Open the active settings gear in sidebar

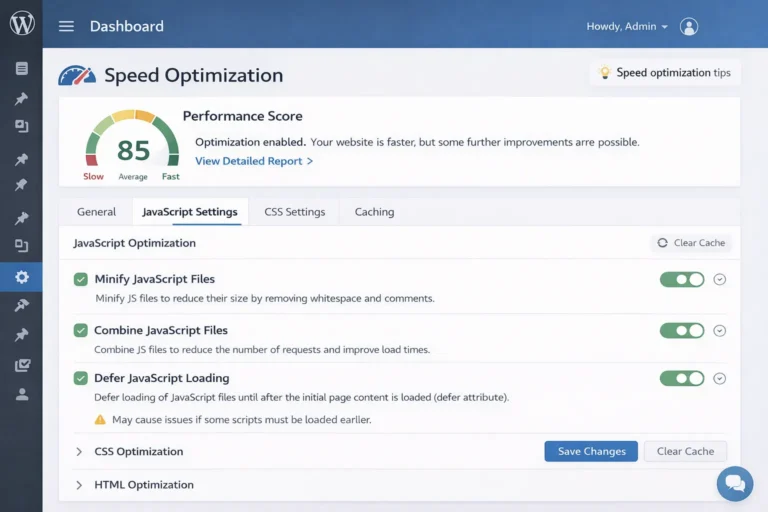21,277
